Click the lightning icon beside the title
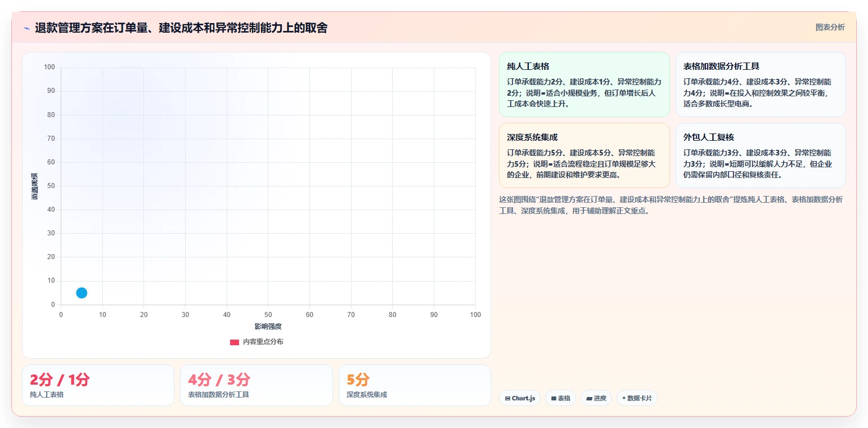868x428 pixels. coord(26,28)
